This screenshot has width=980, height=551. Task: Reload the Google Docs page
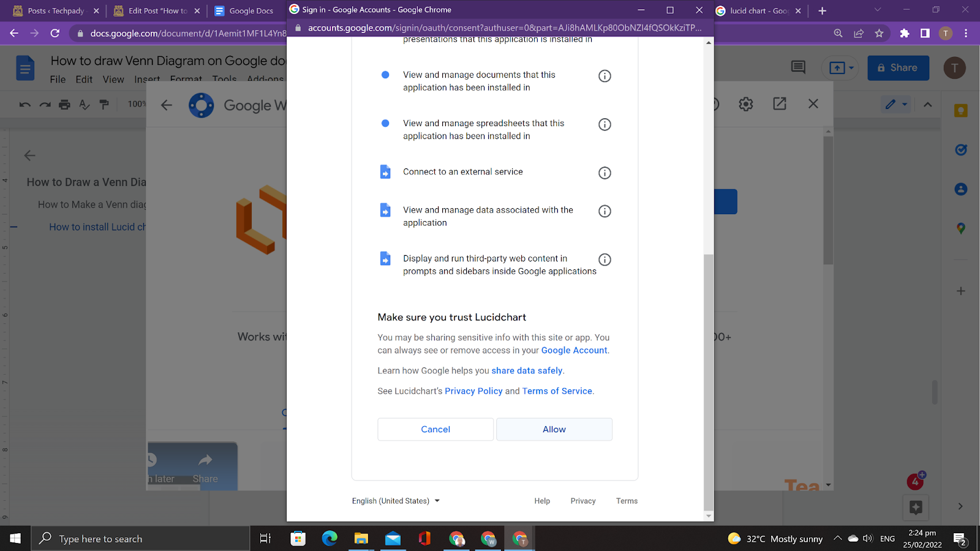[x=55, y=33]
